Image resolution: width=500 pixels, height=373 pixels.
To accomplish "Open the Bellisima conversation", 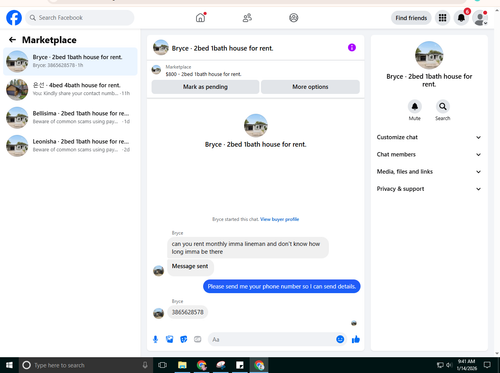I will point(70,118).
